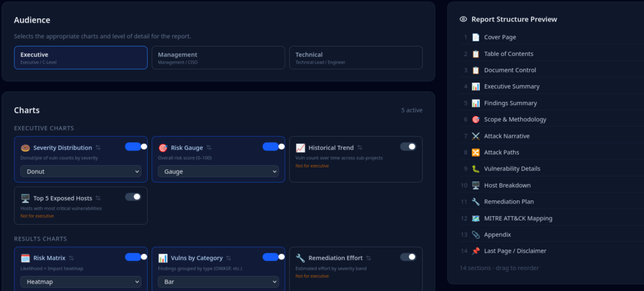
Task: Select the Executive audience option
Action: [81, 57]
